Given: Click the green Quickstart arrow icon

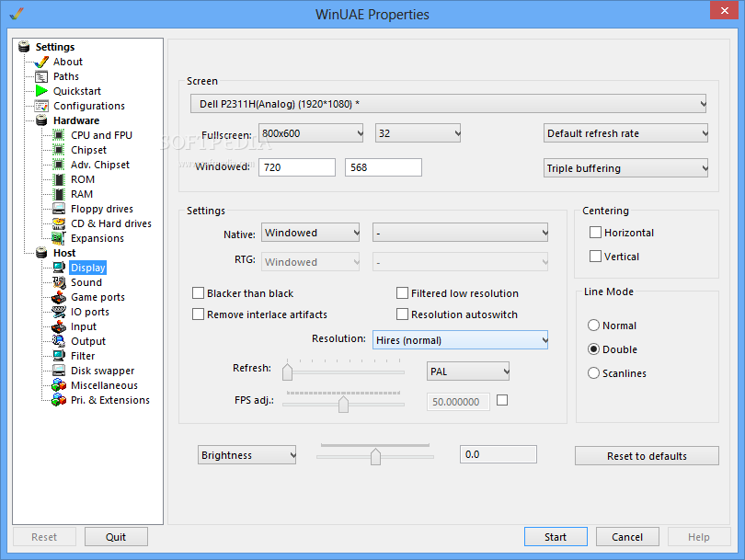Looking at the screenshot, I should tap(41, 91).
